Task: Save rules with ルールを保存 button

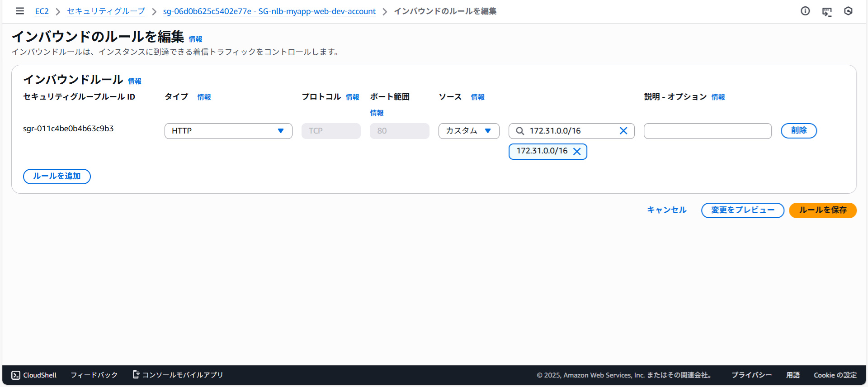Action: tap(822, 210)
